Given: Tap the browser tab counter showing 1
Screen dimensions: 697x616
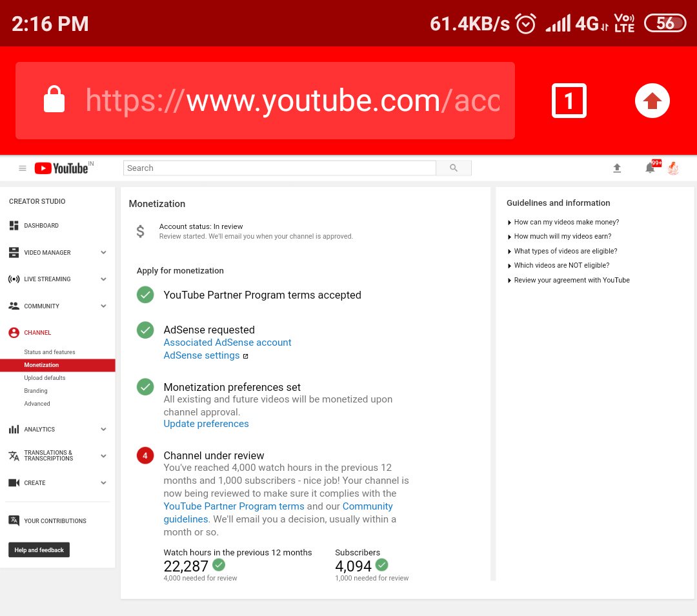Looking at the screenshot, I should click(x=569, y=101).
